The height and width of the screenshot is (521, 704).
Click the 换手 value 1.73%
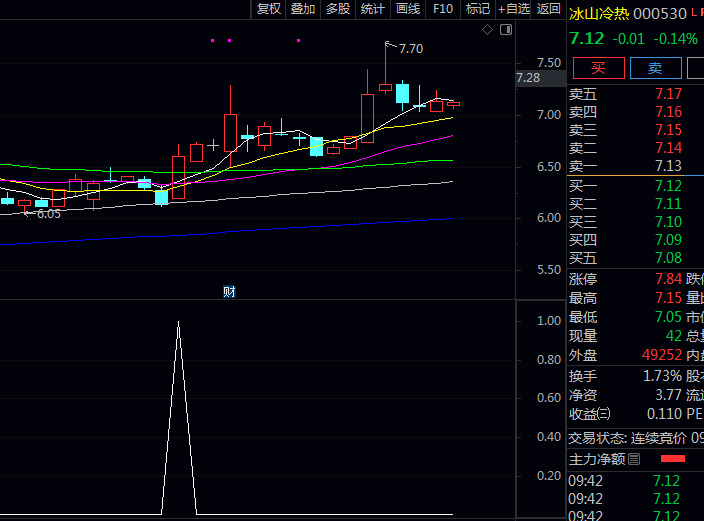pyautogui.click(x=662, y=376)
